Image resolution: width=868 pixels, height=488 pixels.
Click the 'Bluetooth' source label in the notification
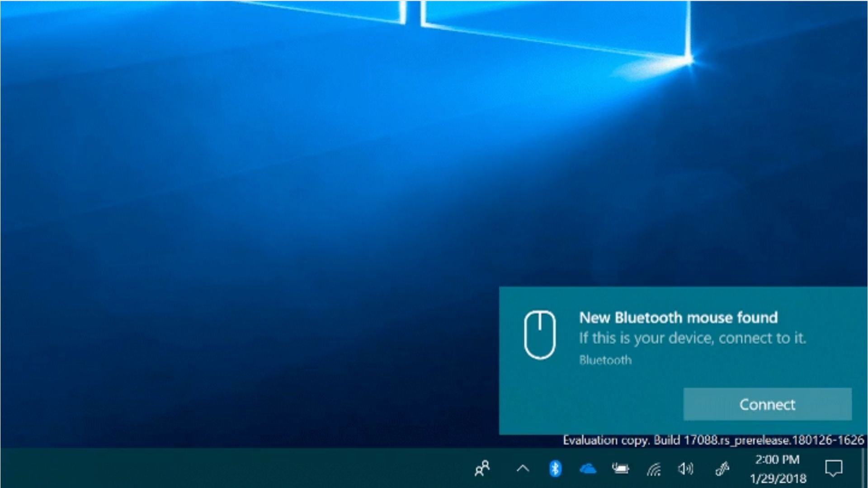(605, 360)
